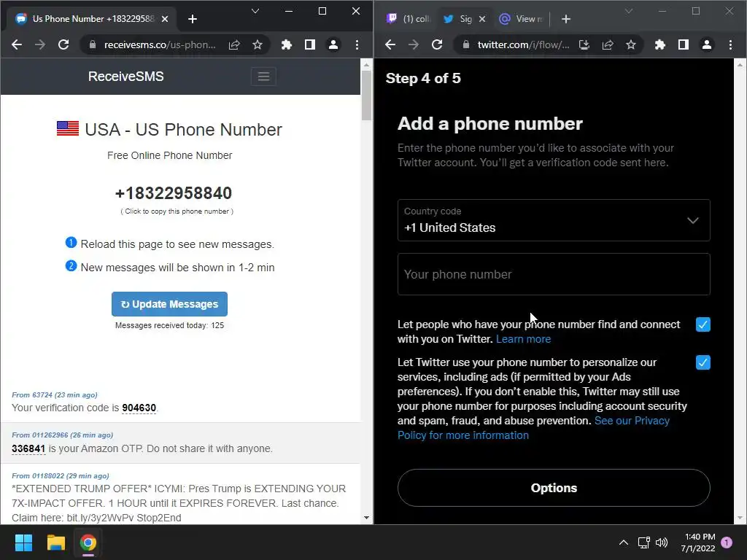The image size is (747, 560).
Task: Open the clock showing 1:40 PM
Action: (698, 542)
